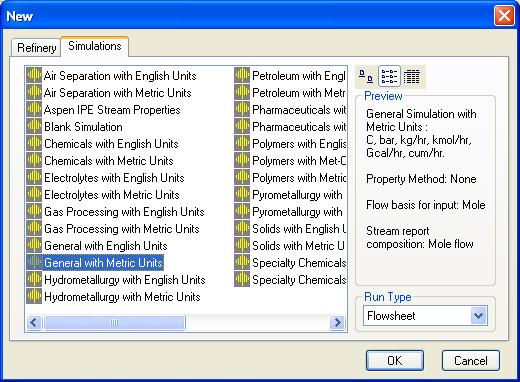Click the horizontal scrollbar thumb
The height and width of the screenshot is (382, 520).
[x=114, y=322]
